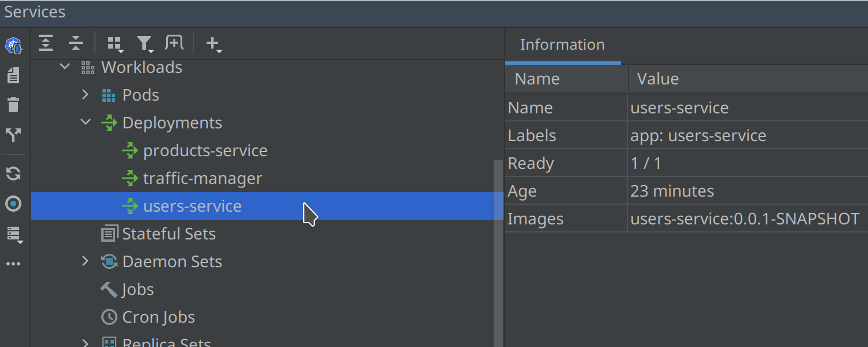The image size is (868, 347).
Task: Click the Collapse All toolbar icon
Action: (76, 43)
